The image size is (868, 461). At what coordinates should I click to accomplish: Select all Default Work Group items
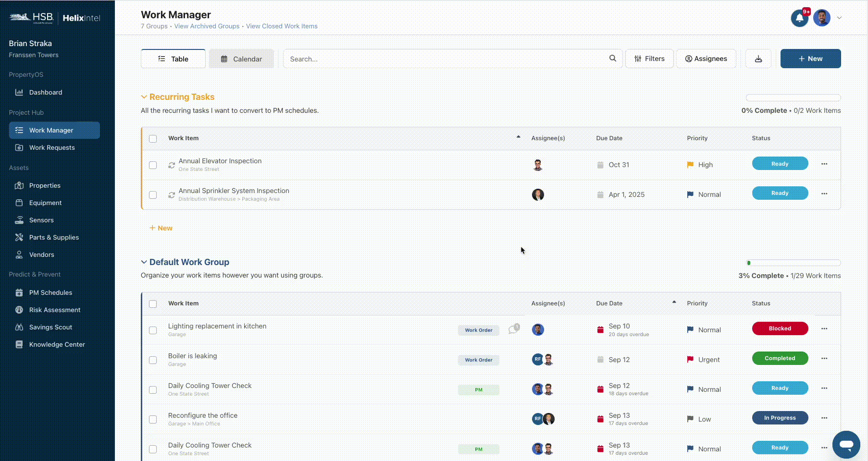pos(153,304)
